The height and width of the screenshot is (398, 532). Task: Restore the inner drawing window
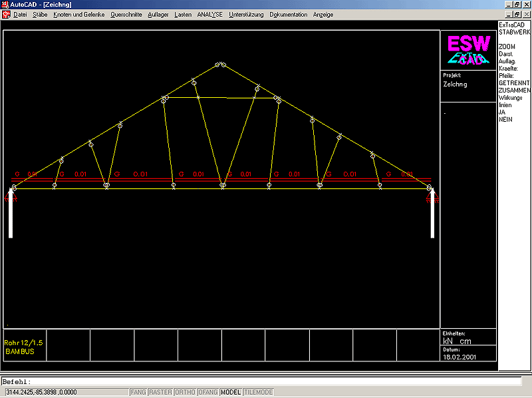tap(517, 15)
